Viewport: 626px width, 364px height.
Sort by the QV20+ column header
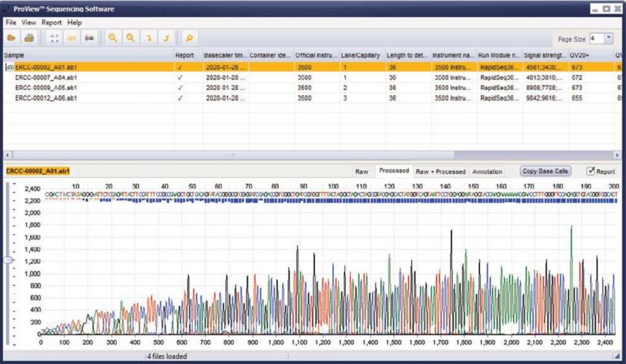click(x=591, y=56)
